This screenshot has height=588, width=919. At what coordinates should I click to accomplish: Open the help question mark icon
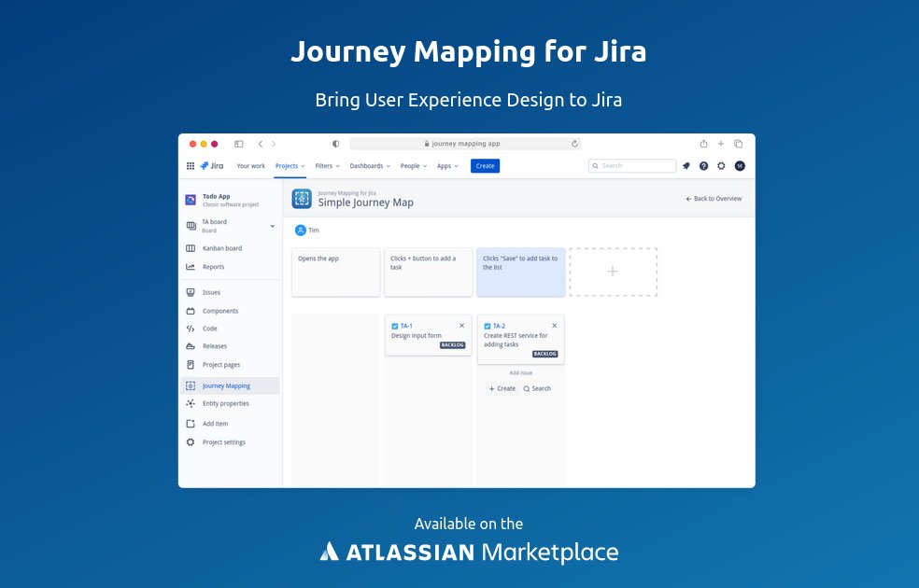coord(704,166)
